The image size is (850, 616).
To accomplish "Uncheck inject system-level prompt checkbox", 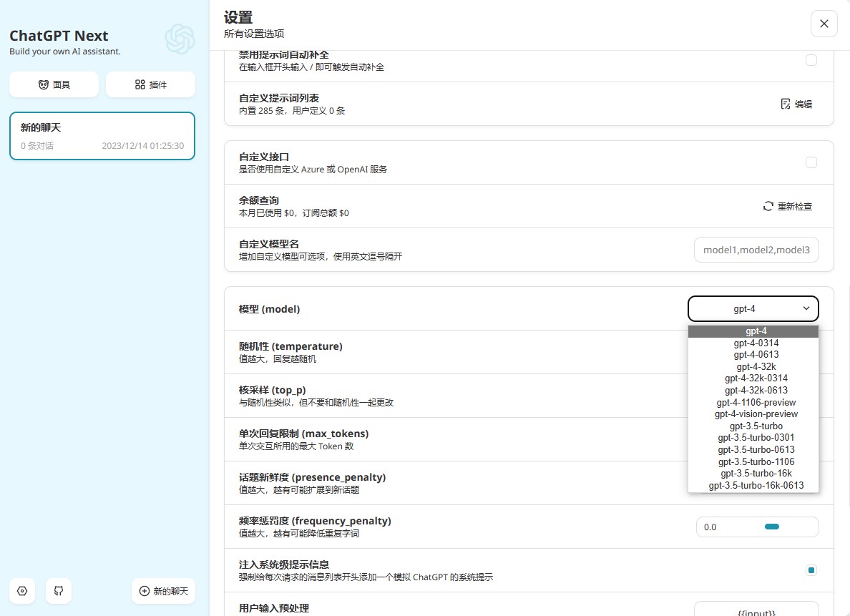I will click(x=811, y=570).
